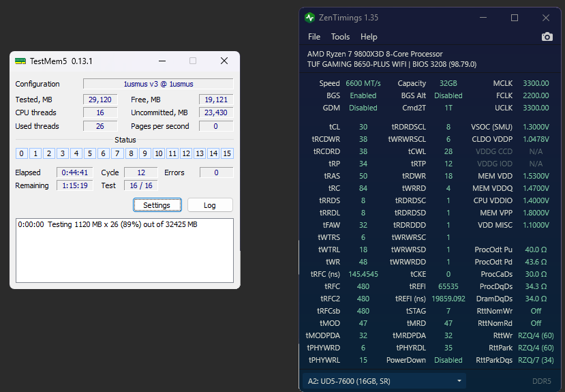
Task: Click the Tested, MB value 29,120
Action: [x=100, y=100]
